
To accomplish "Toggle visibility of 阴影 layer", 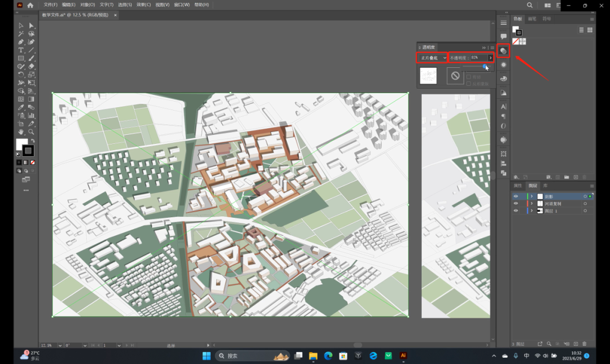I will (x=516, y=196).
